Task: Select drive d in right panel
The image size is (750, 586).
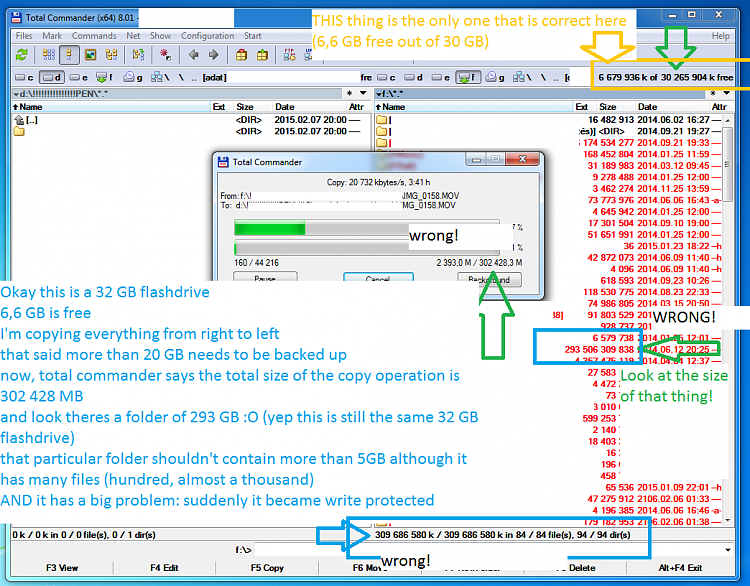Action: 414,77
